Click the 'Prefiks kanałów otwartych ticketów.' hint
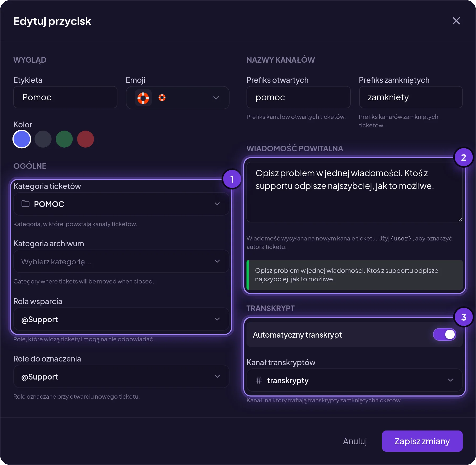The width and height of the screenshot is (476, 465). coord(296,117)
